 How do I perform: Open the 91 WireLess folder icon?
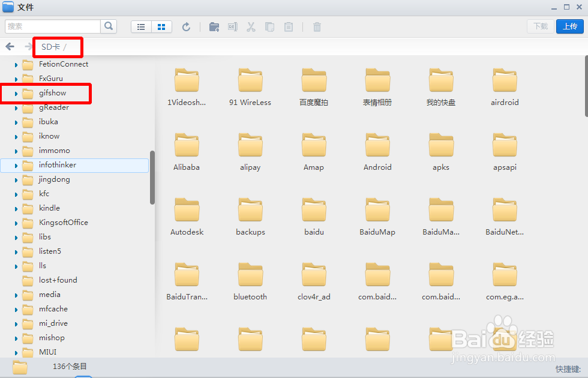pos(250,80)
